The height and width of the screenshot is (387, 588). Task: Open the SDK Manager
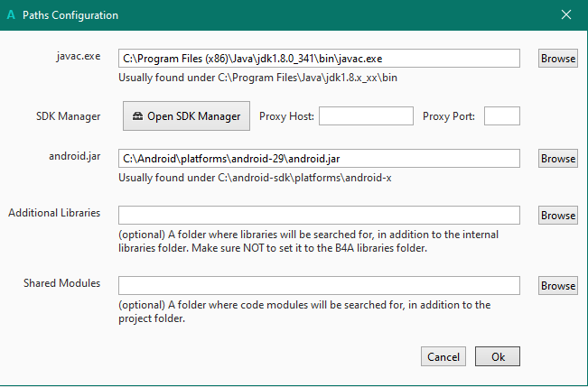186,115
